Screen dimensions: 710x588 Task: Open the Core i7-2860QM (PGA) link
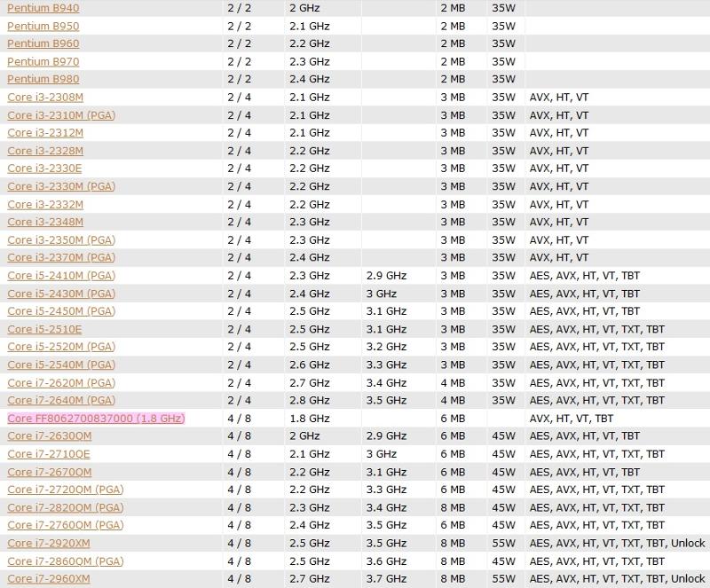coord(65,561)
